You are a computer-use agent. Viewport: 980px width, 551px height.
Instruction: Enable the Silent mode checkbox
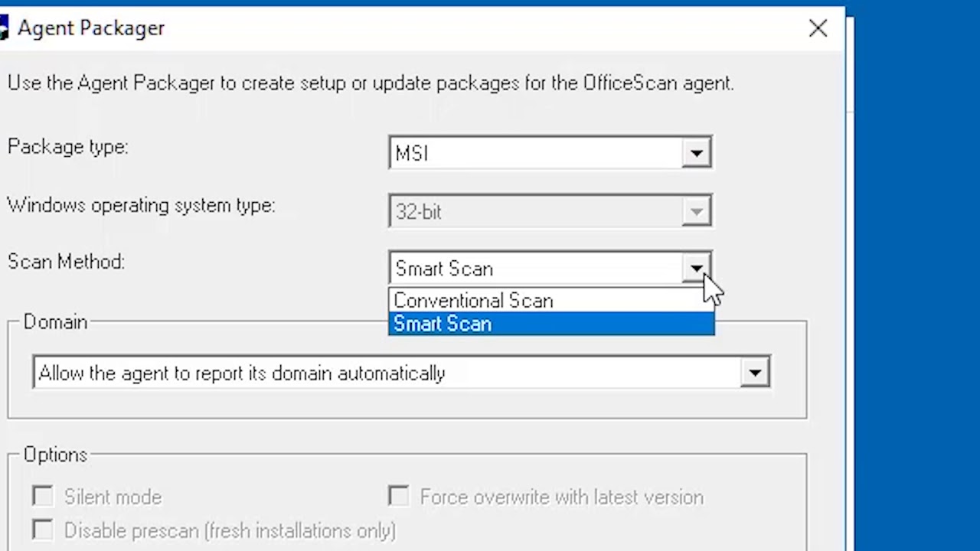click(x=43, y=497)
